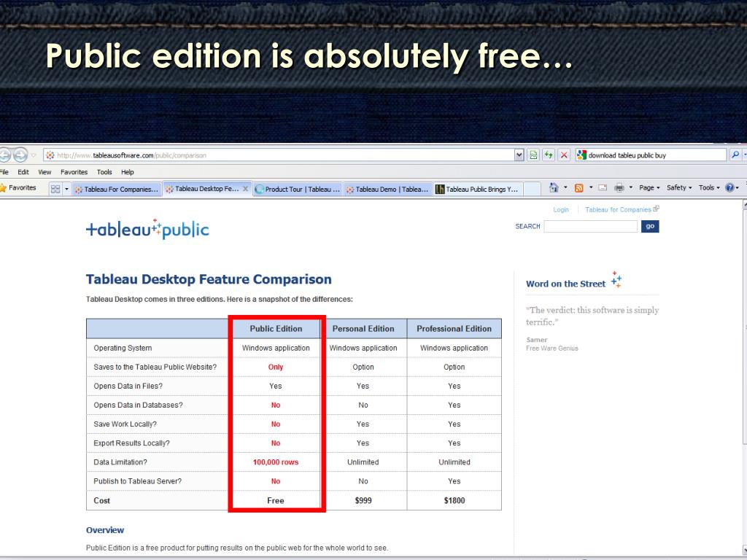Click the Read Mail icon
The image size is (747, 560).
(x=603, y=187)
